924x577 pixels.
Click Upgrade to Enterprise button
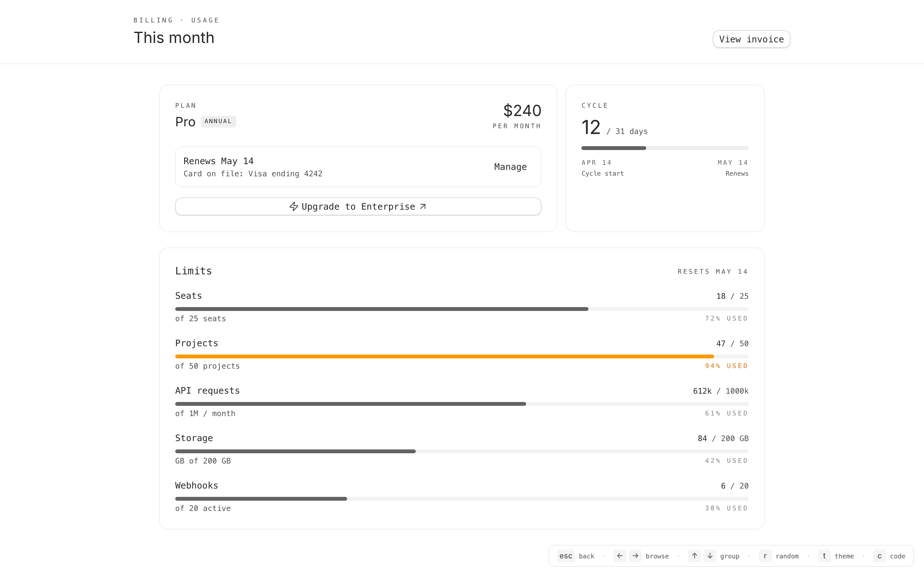[358, 206]
